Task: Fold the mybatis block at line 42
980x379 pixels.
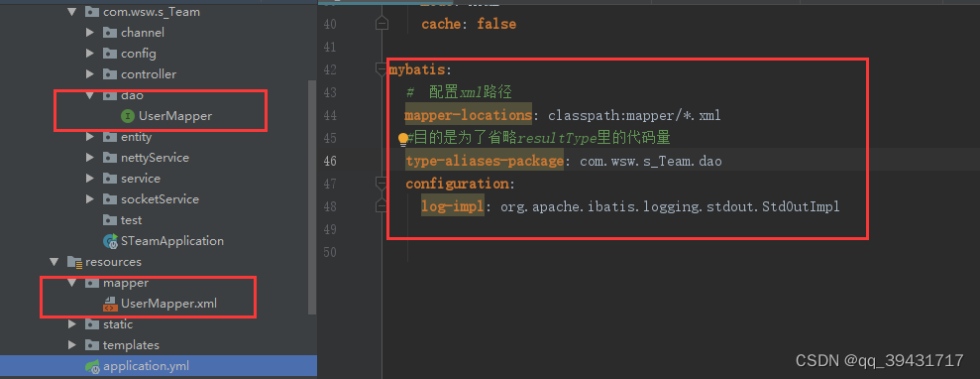Action: pos(381,69)
